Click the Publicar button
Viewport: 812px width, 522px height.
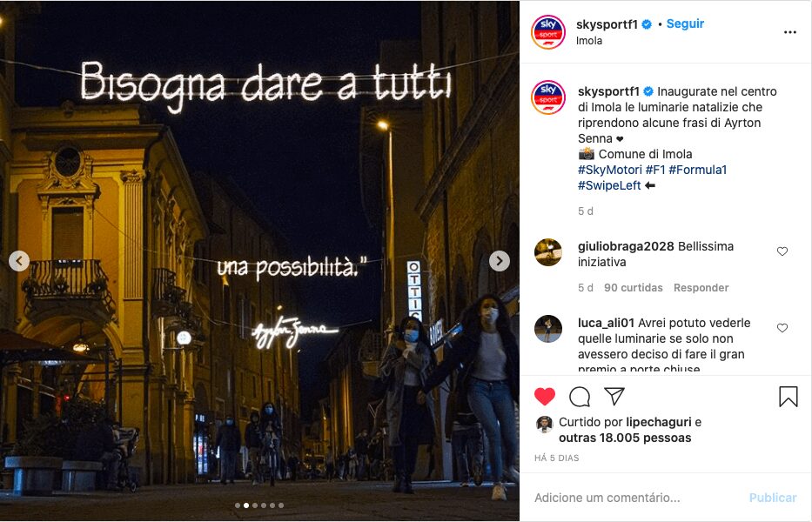(x=773, y=498)
